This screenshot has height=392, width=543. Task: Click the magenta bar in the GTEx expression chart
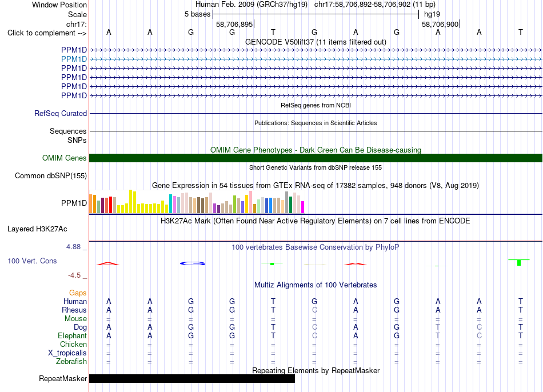coord(302,207)
